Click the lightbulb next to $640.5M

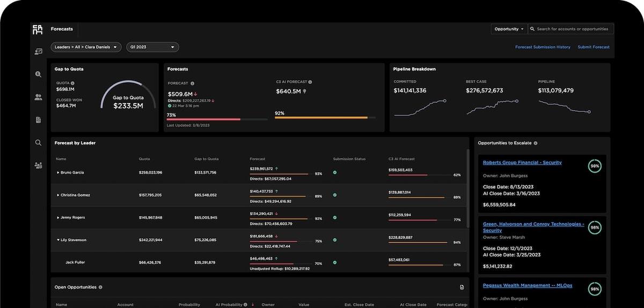305,91
